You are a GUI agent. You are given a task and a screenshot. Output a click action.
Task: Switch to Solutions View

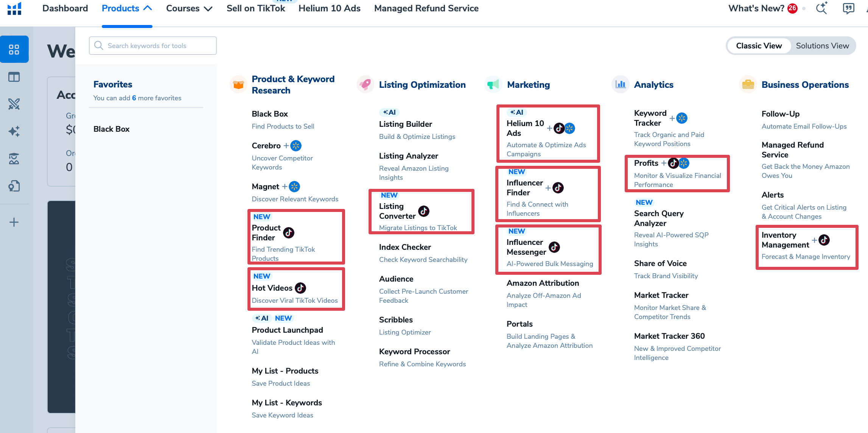822,46
